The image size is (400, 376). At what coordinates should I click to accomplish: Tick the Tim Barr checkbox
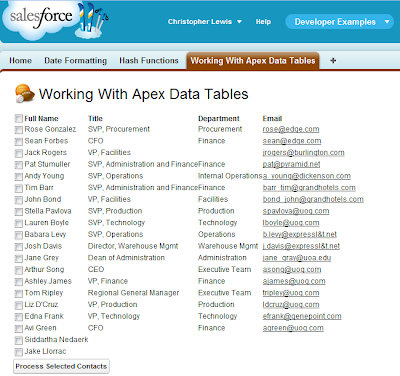19,188
